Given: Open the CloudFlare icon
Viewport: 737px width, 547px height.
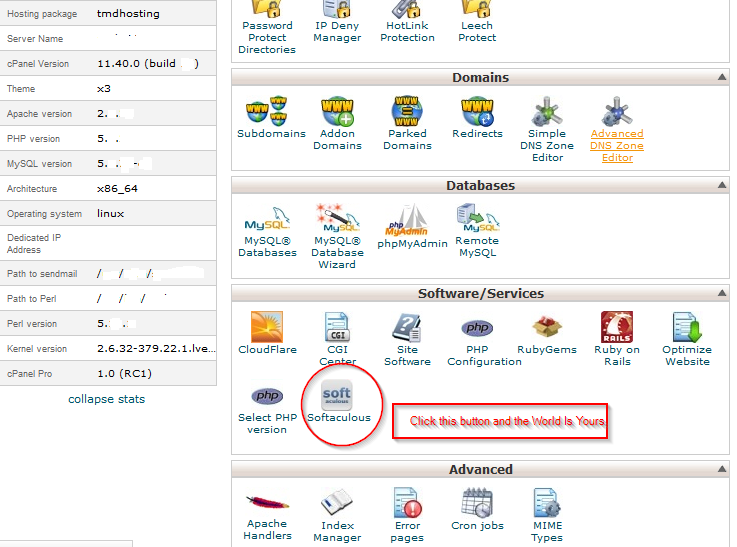Looking at the screenshot, I should click(267, 327).
